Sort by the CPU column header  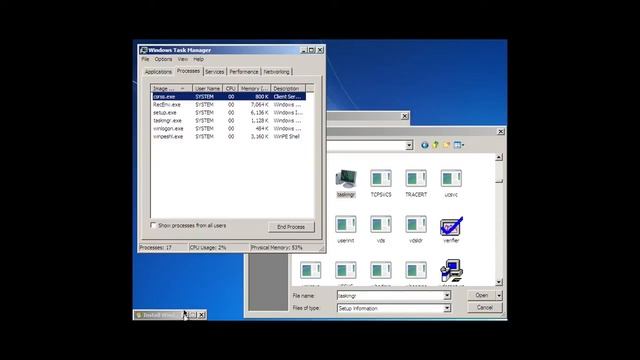[x=231, y=89]
